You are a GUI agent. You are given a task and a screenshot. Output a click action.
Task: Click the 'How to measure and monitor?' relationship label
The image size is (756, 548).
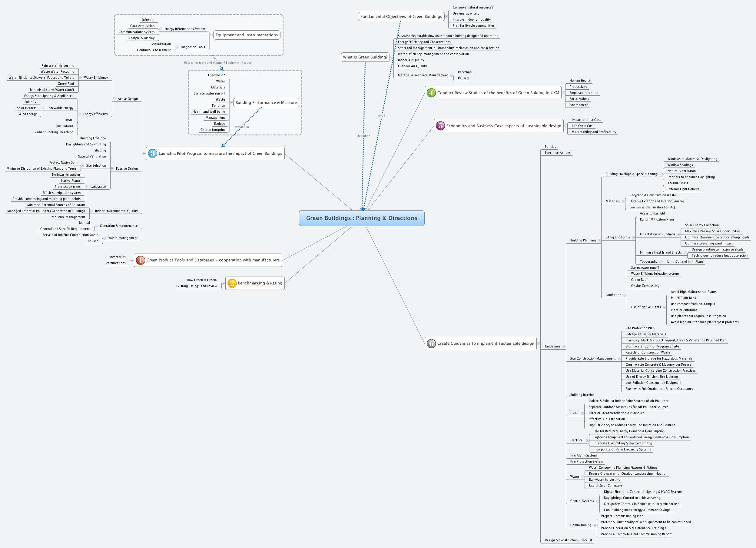click(x=218, y=62)
